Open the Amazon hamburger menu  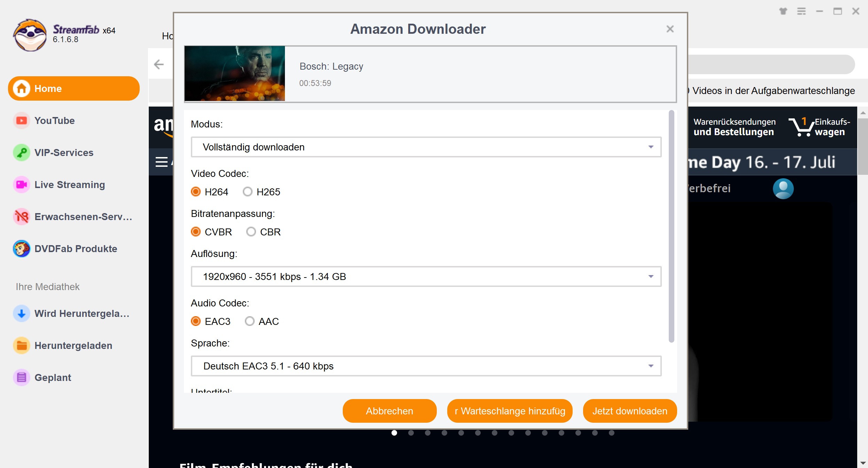point(161,162)
